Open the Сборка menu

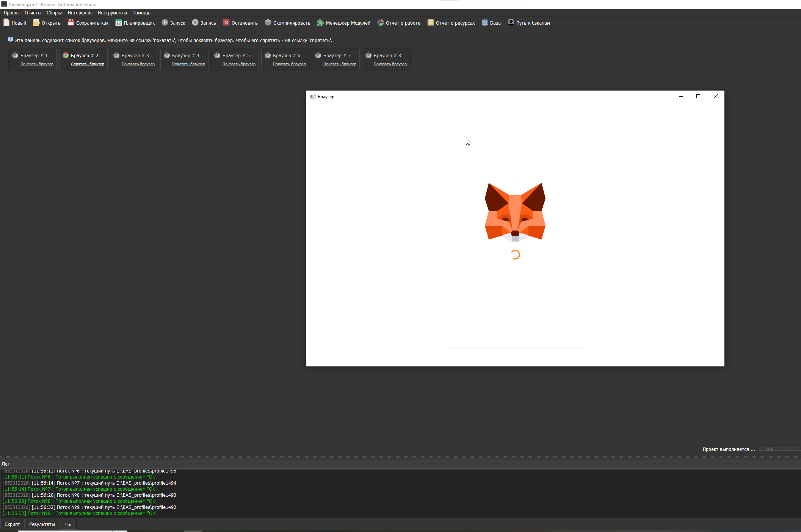pyautogui.click(x=54, y=13)
